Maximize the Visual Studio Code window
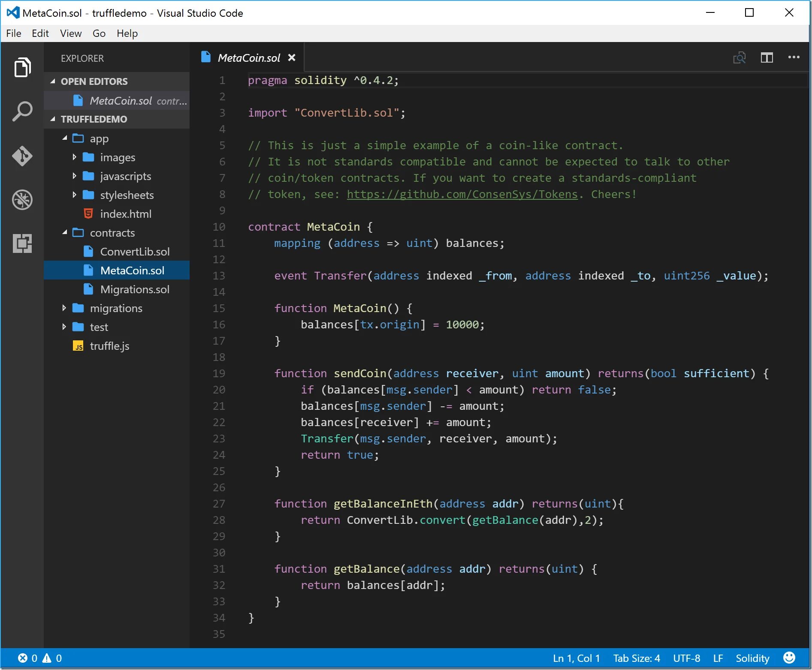 pos(749,13)
